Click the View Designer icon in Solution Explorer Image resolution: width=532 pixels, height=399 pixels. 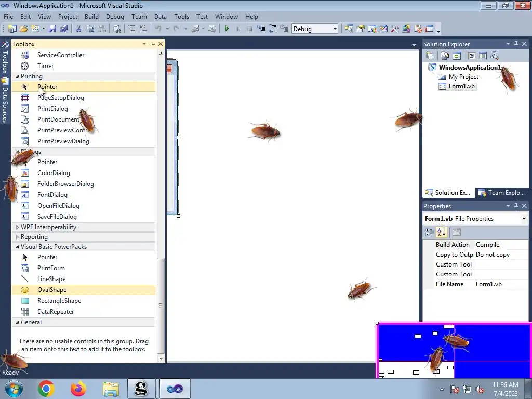[x=483, y=56]
